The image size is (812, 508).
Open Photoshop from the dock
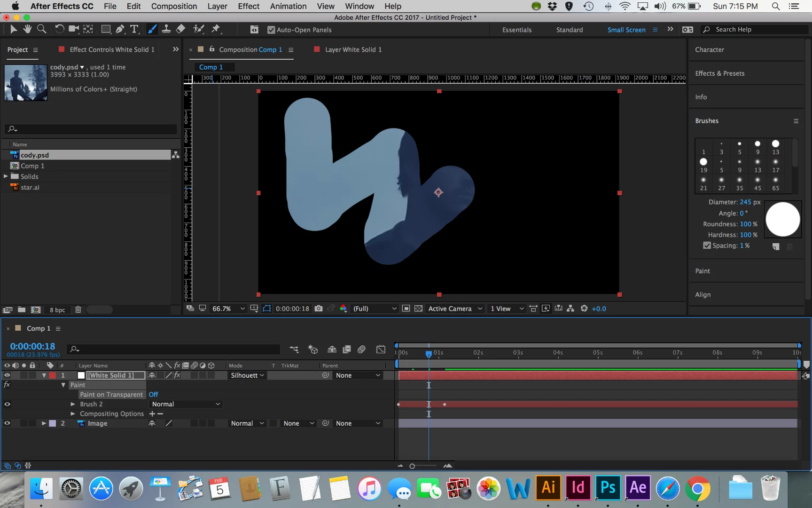pyautogui.click(x=608, y=488)
